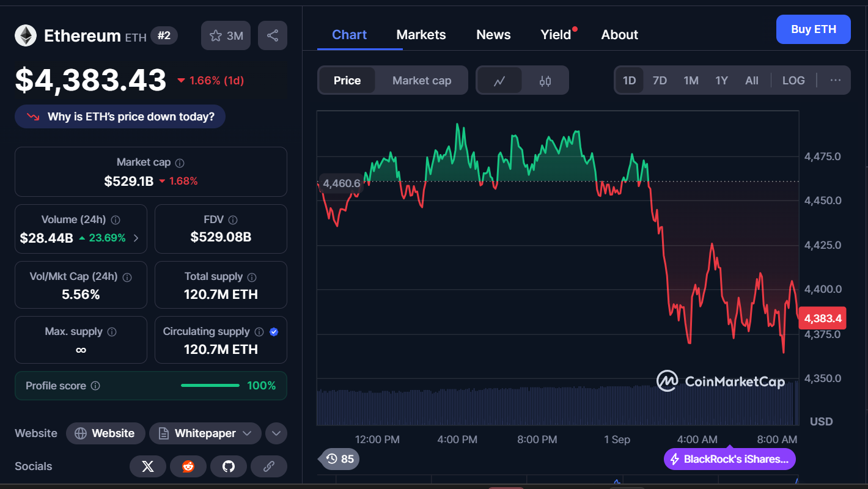The width and height of the screenshot is (868, 489).
Task: Open the share icon button
Action: tap(273, 35)
